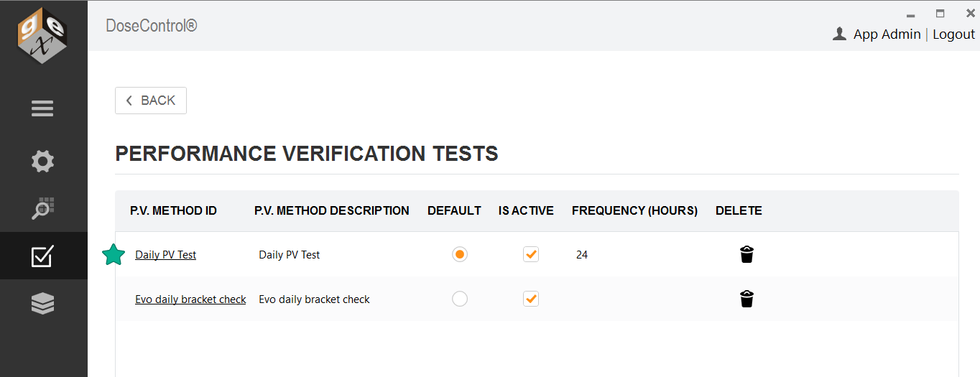The width and height of the screenshot is (980, 377).
Task: Open the Daily PV Test link
Action: coord(165,255)
